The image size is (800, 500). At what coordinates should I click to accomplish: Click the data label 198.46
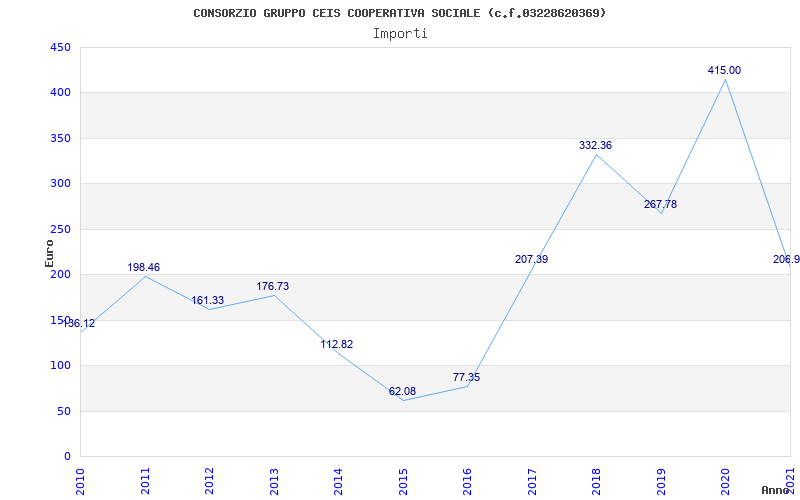pos(143,267)
